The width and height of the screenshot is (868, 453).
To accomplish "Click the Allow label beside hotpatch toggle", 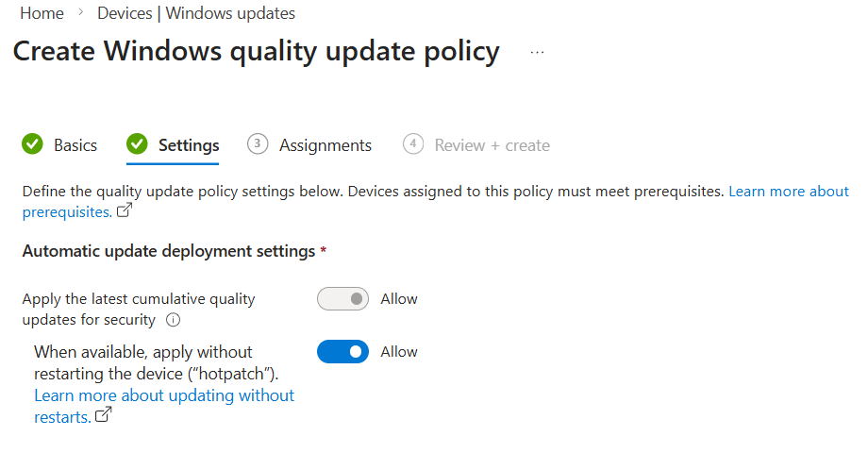I will click(x=399, y=352).
